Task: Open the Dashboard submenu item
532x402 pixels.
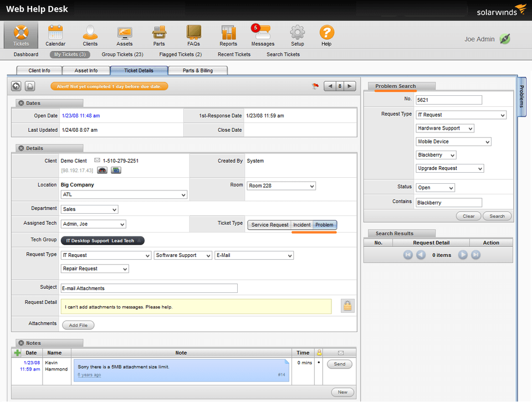Action: pos(26,54)
